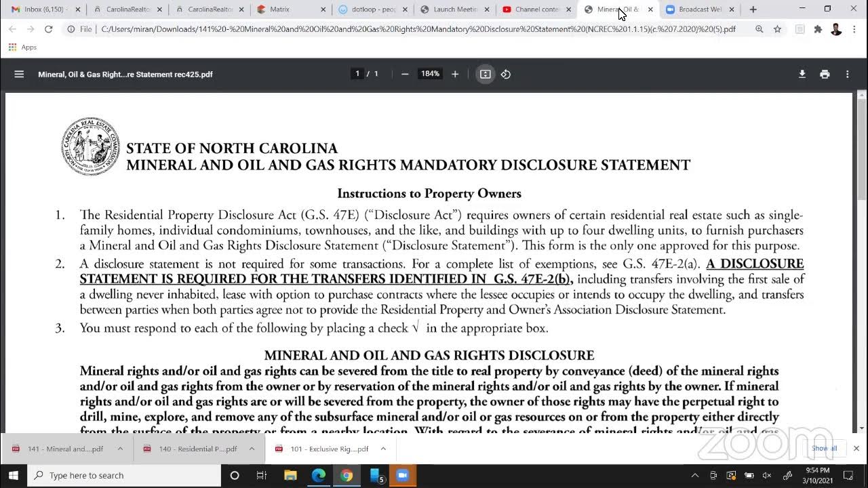Click the 184% zoom level field
This screenshot has height=488, width=868.
point(430,74)
